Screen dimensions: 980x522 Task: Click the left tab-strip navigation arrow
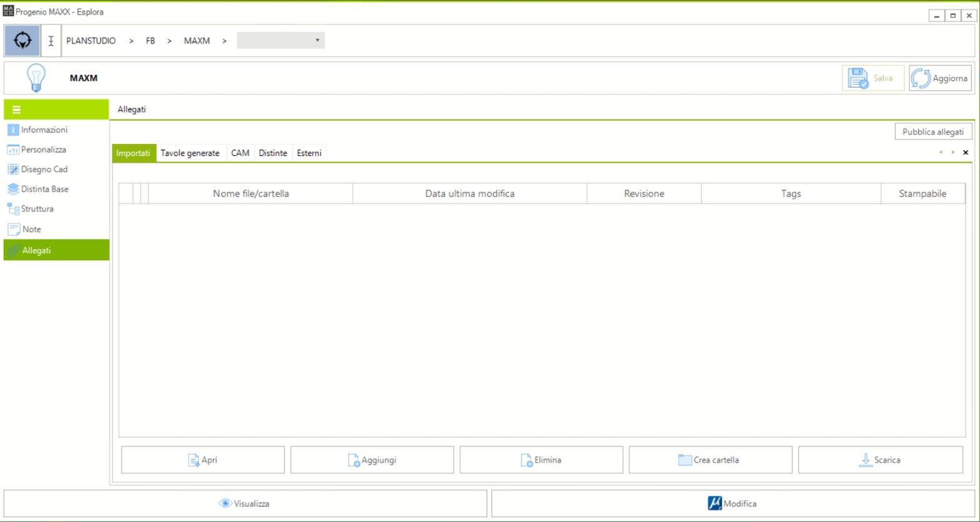[941, 152]
